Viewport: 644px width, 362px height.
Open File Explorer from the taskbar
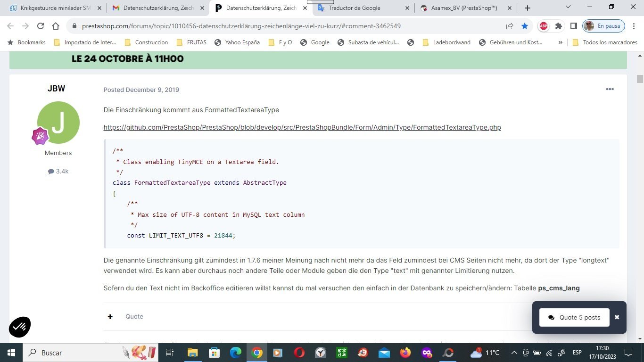click(x=192, y=353)
